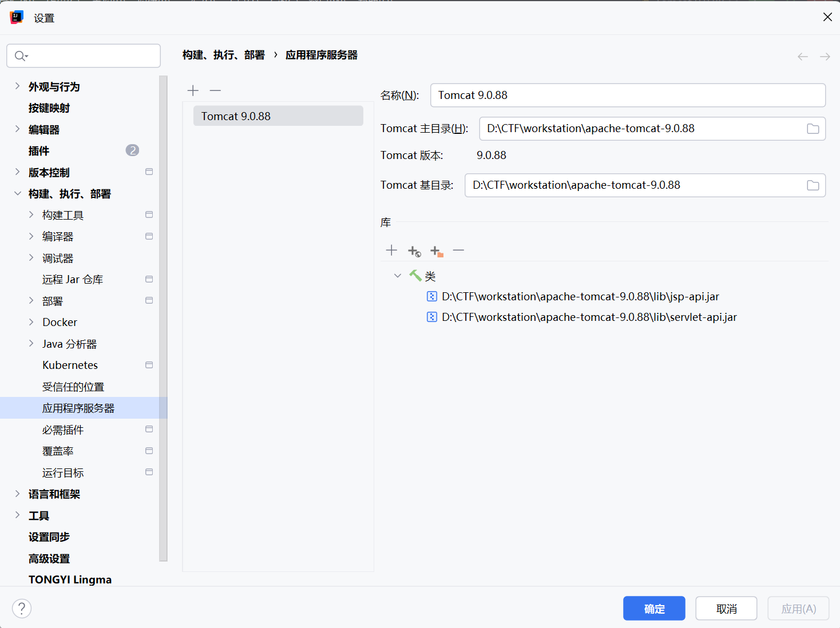Screen dimensions: 840x628
Task: Expand the 语言和框架 section
Action: pos(17,494)
